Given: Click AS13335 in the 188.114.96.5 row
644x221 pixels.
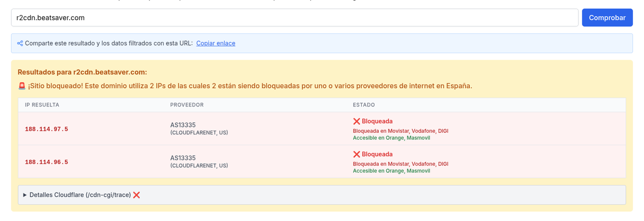Looking at the screenshot, I should point(183,158).
